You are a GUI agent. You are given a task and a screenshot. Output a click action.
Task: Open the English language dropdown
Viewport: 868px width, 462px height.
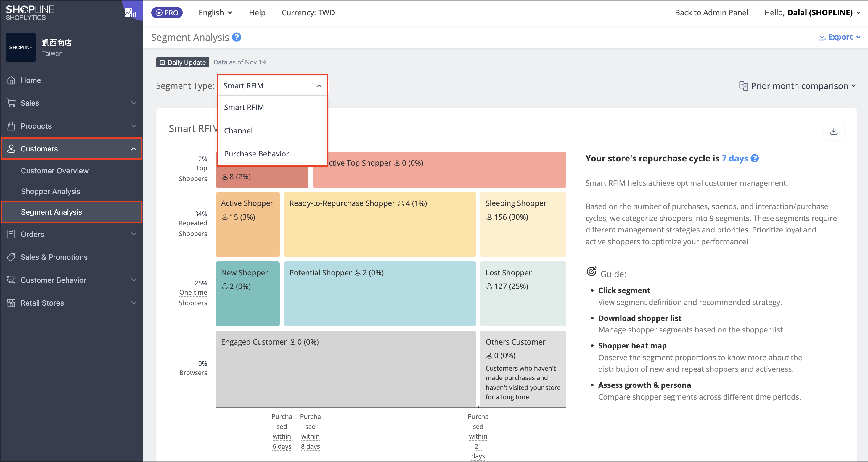coord(215,12)
